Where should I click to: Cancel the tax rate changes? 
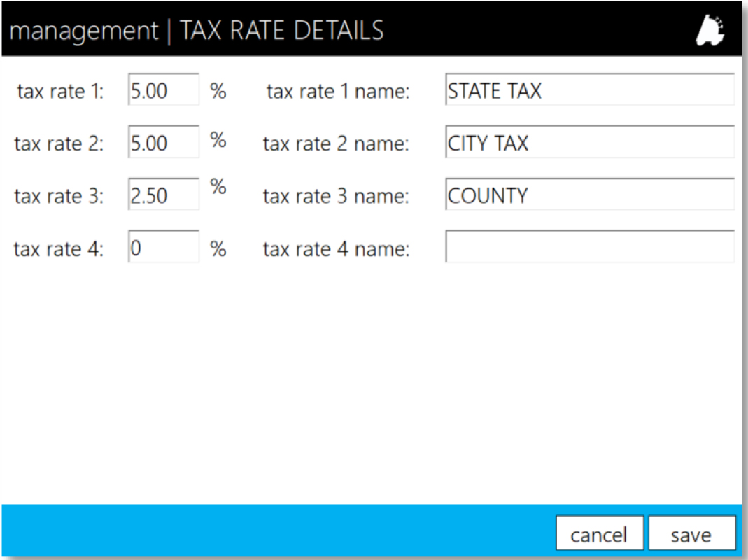[x=600, y=533]
